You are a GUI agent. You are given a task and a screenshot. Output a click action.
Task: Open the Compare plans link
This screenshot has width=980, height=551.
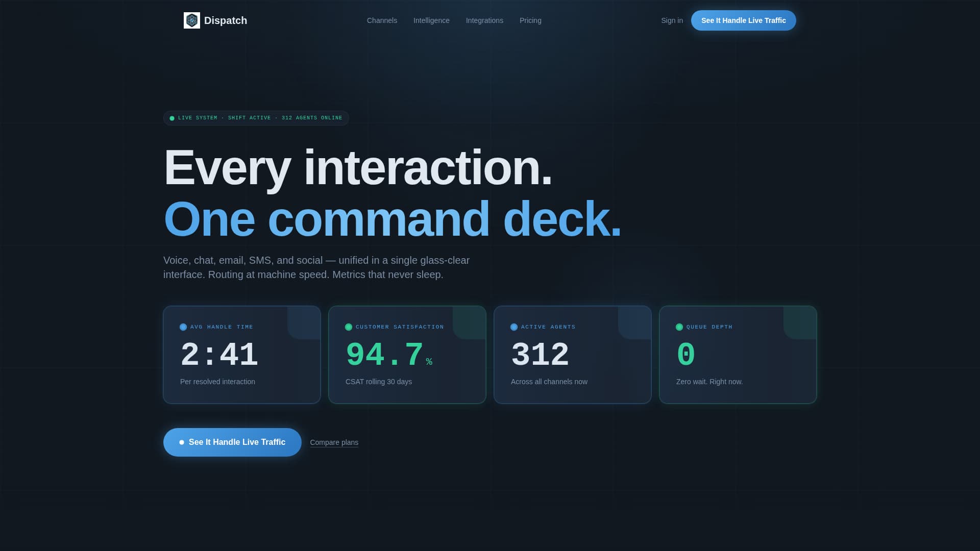pyautogui.click(x=334, y=442)
